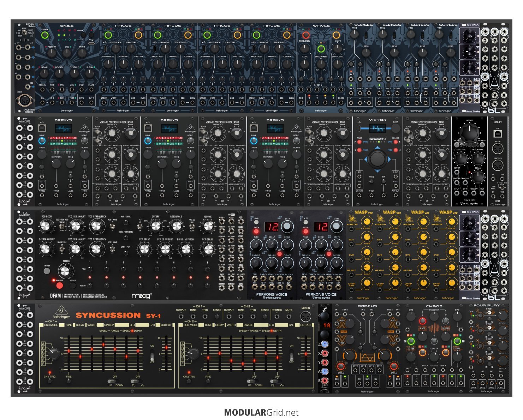This screenshot has height=420, width=523.
Task: Click the EG OUT jack on Black LPG
Action: tap(457, 172)
